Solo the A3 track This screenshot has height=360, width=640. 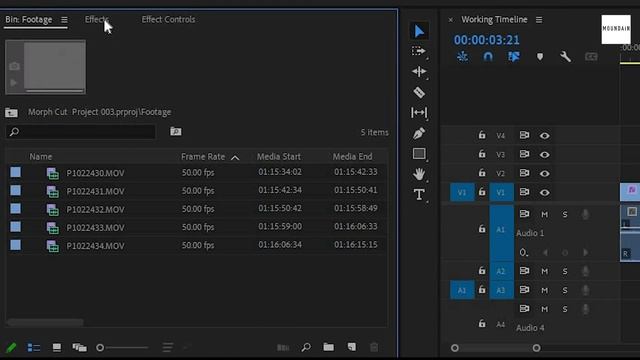[x=565, y=290]
